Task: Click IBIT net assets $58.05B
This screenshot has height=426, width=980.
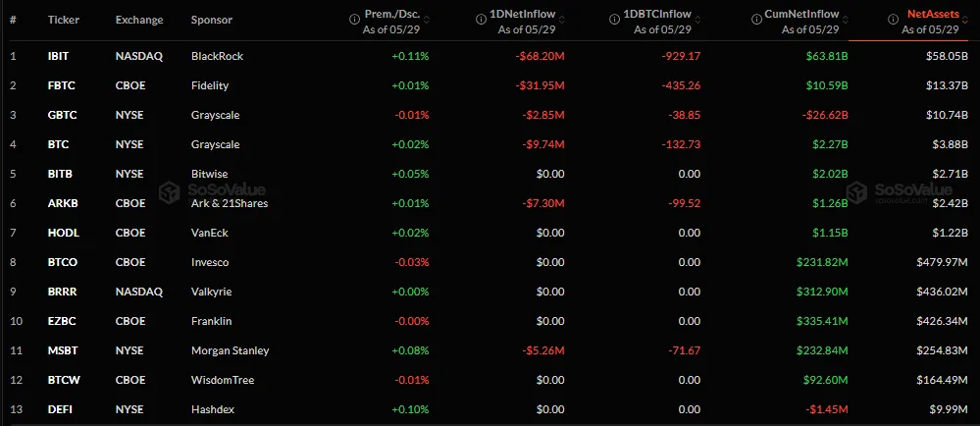Action: coord(947,56)
